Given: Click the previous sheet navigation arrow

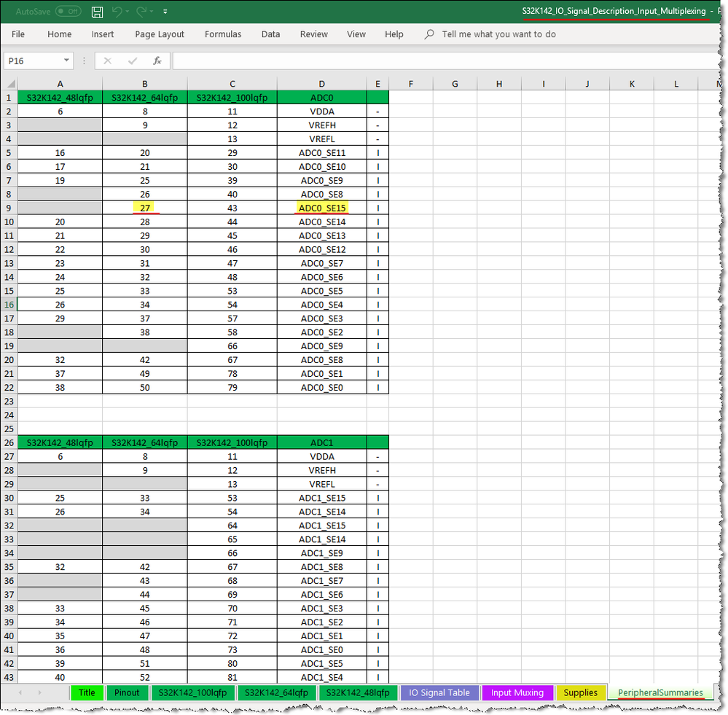Looking at the screenshot, I should tap(20, 692).
